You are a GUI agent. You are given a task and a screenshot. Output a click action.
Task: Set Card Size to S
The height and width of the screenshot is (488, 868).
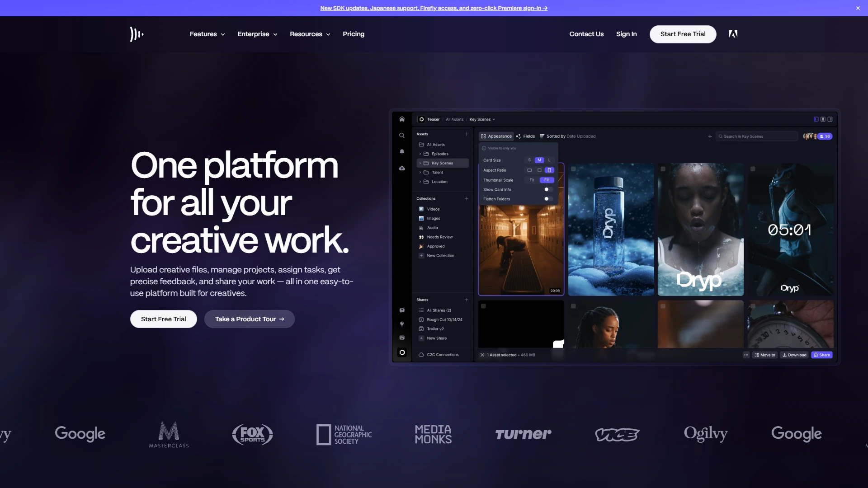tap(529, 160)
